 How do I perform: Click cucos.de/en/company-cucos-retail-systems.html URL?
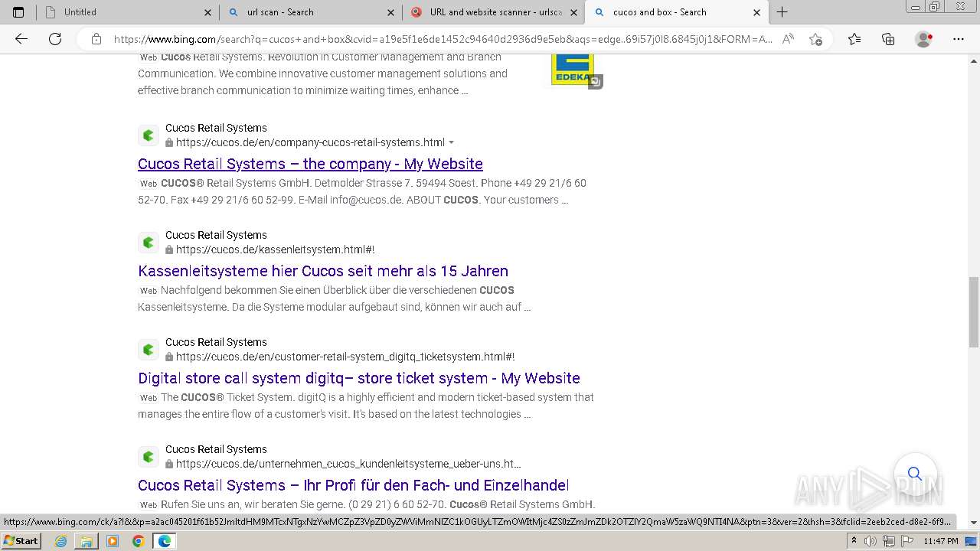click(x=310, y=142)
